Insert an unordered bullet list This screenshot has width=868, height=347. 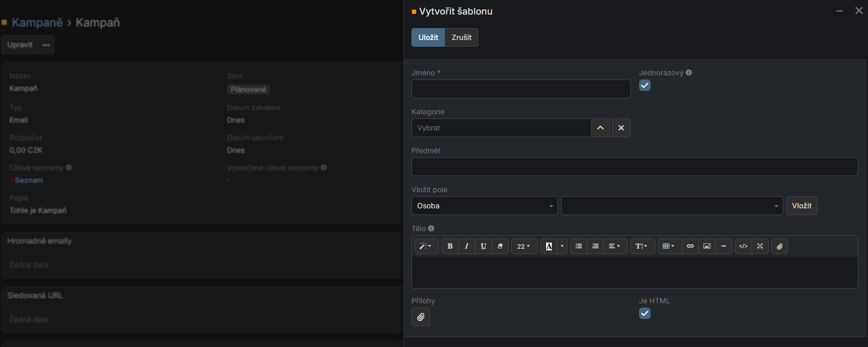(578, 246)
